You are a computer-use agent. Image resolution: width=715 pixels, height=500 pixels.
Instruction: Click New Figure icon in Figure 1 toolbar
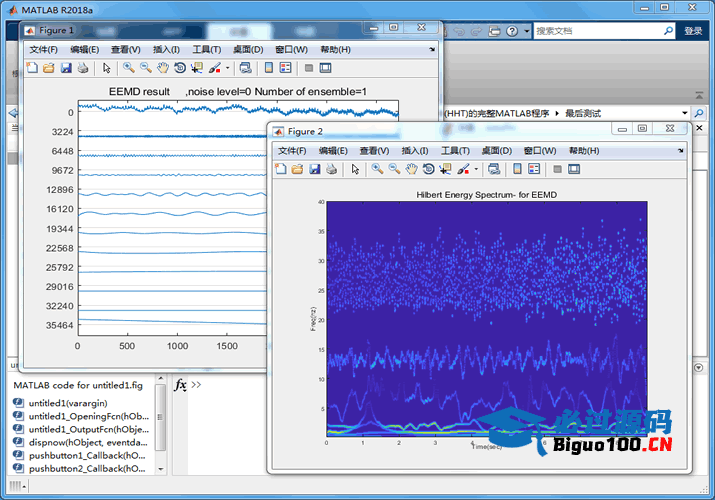(x=32, y=68)
